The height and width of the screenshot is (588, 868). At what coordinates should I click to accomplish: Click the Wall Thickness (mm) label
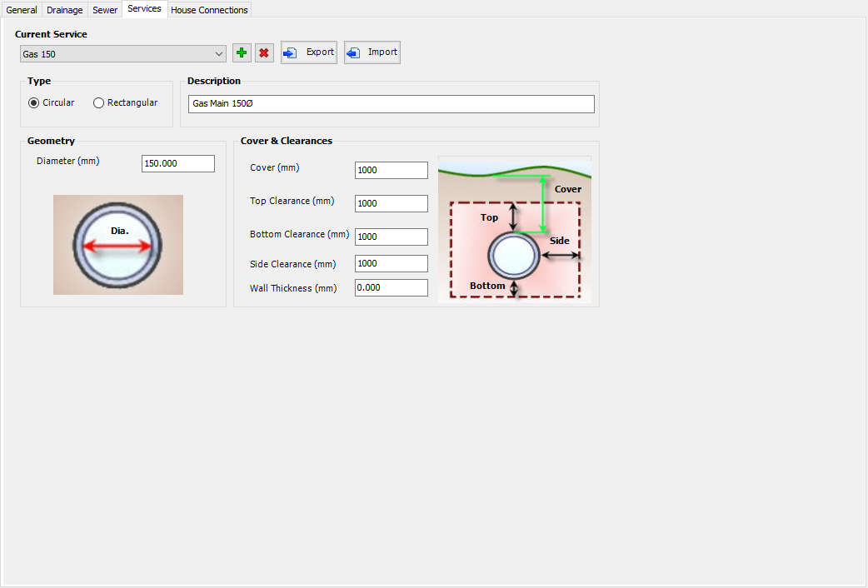click(x=293, y=288)
